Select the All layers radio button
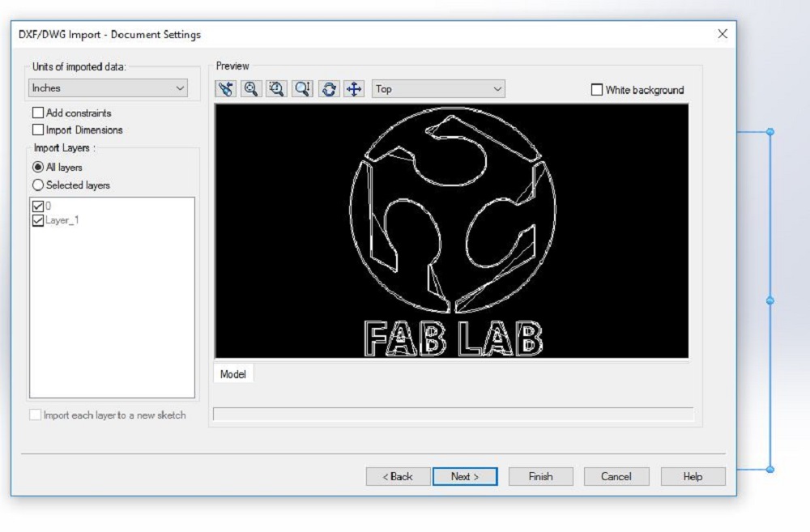This screenshot has height=532, width=810. 38,168
